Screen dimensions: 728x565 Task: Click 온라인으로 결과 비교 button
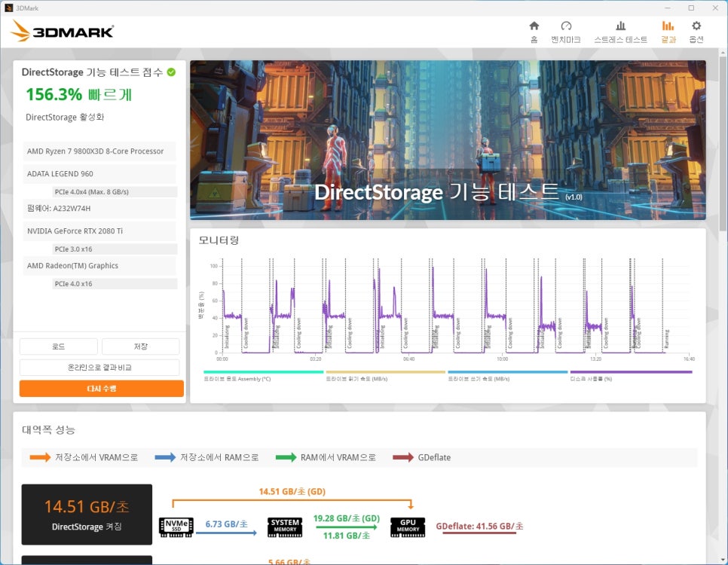(x=99, y=368)
